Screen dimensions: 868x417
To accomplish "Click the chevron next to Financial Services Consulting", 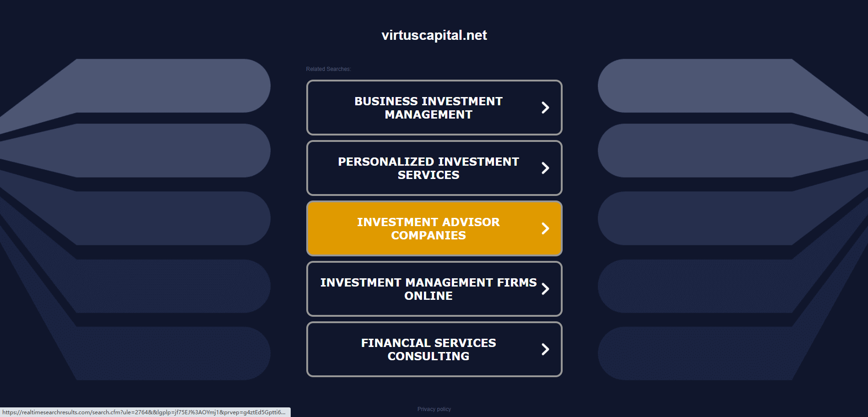I will (x=545, y=349).
